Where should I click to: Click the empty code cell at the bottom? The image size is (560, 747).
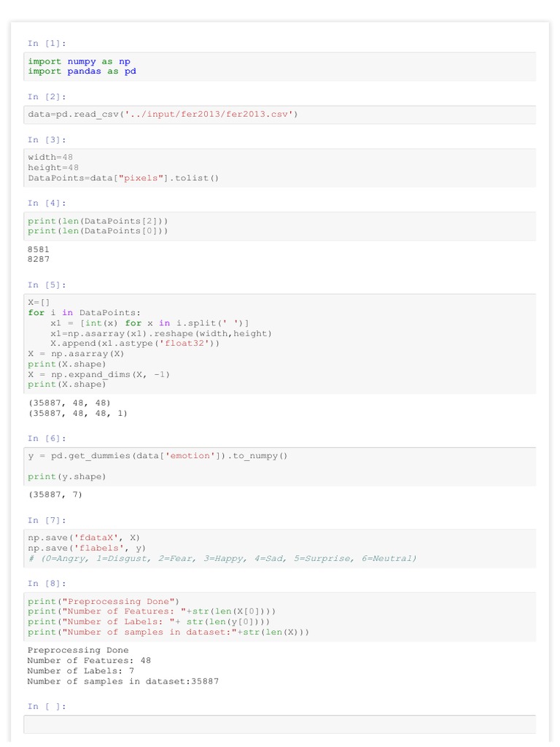pos(280,724)
